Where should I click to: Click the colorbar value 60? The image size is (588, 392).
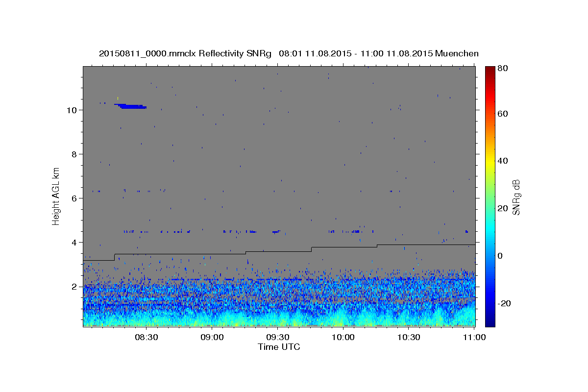click(504, 114)
